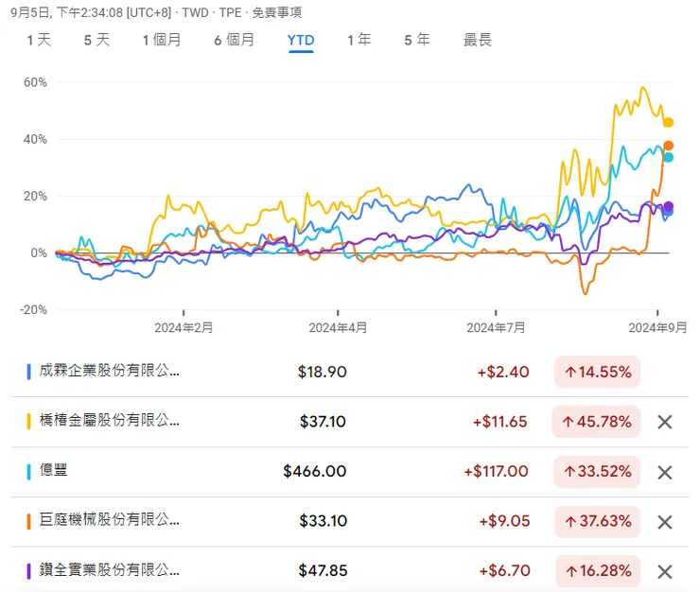Click the 45.78% change badge
The height and width of the screenshot is (592, 700).
[x=597, y=422]
